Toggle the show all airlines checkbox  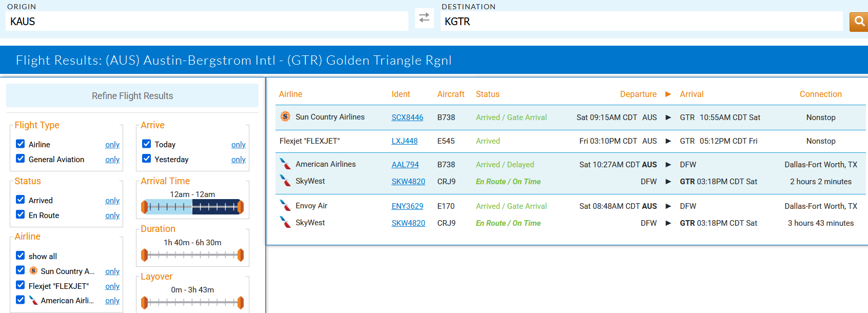click(x=21, y=256)
